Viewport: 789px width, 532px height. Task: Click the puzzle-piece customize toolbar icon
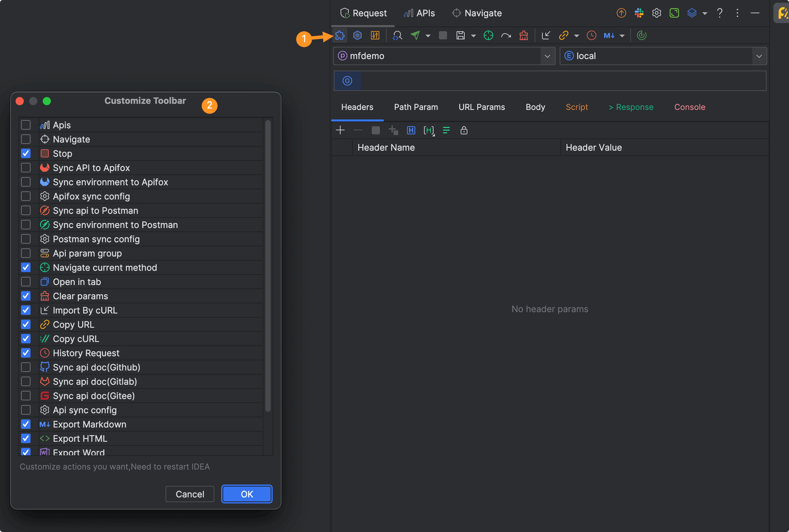pos(340,35)
